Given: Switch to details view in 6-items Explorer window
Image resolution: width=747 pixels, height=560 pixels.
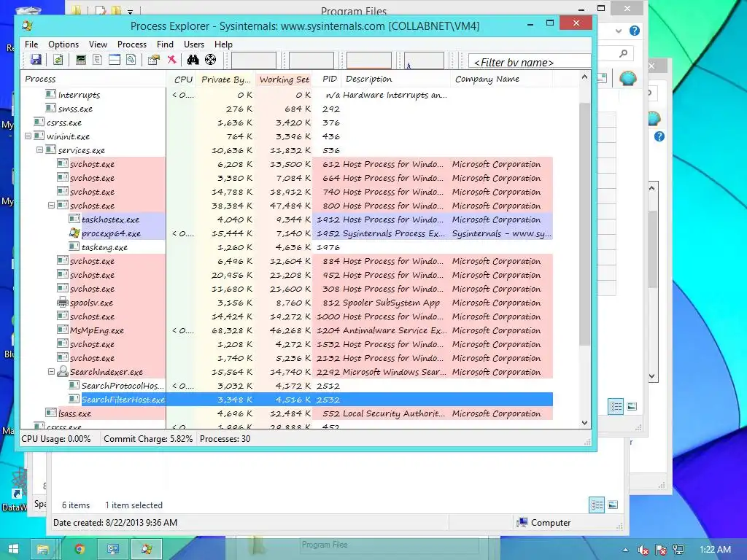Looking at the screenshot, I should [x=597, y=505].
